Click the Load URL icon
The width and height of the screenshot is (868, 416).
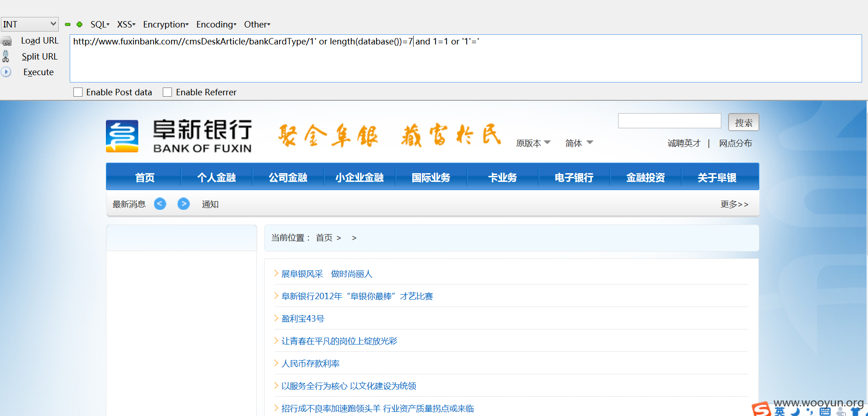(6, 42)
